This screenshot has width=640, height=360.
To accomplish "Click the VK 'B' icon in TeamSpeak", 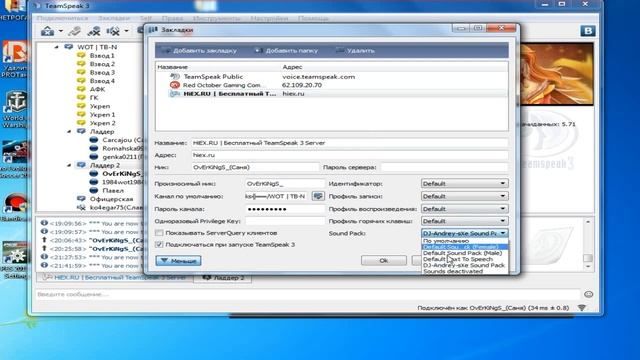I will [588, 31].
